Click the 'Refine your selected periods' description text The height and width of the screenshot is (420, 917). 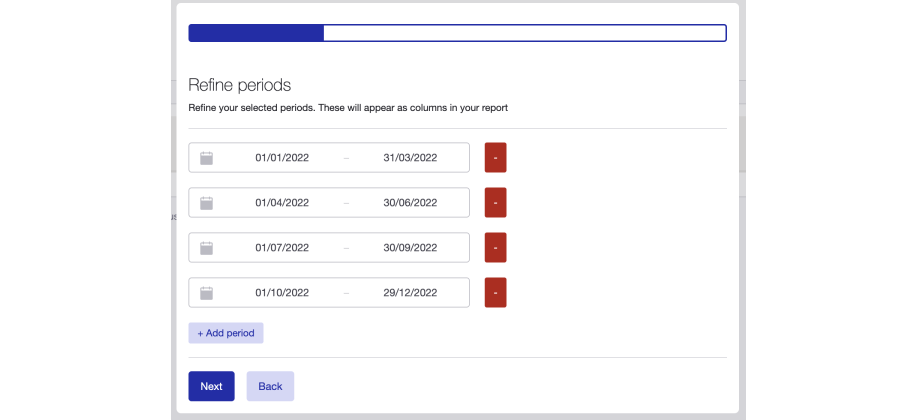(x=348, y=108)
